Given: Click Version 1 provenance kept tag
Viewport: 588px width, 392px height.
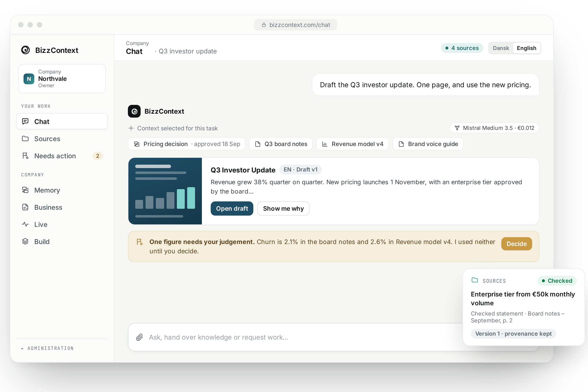Looking at the screenshot, I should pyautogui.click(x=513, y=334).
